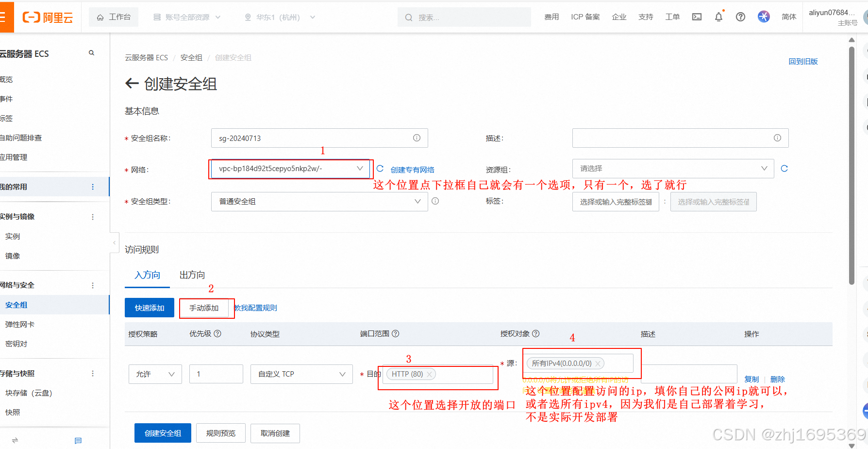Click 删除 for the rule row
Screen dimensions: 868x449
coord(778,379)
